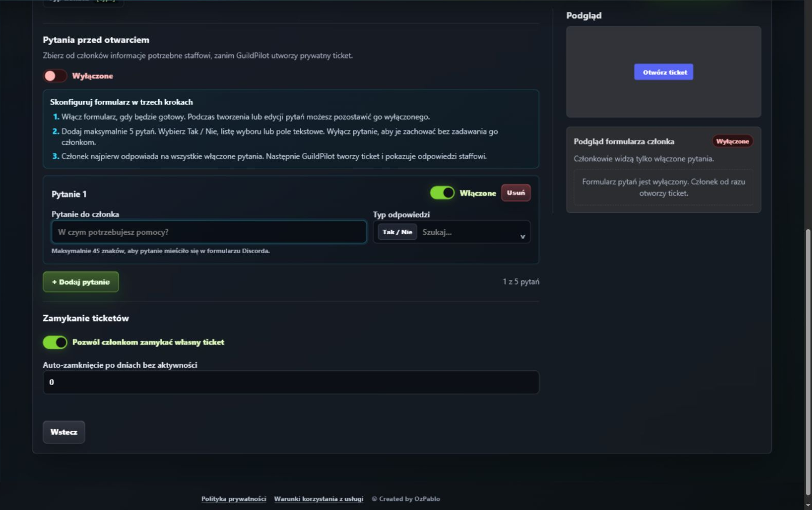Click the 1 z 5 pytań counter
Screen dimensions: 812x510
point(520,282)
